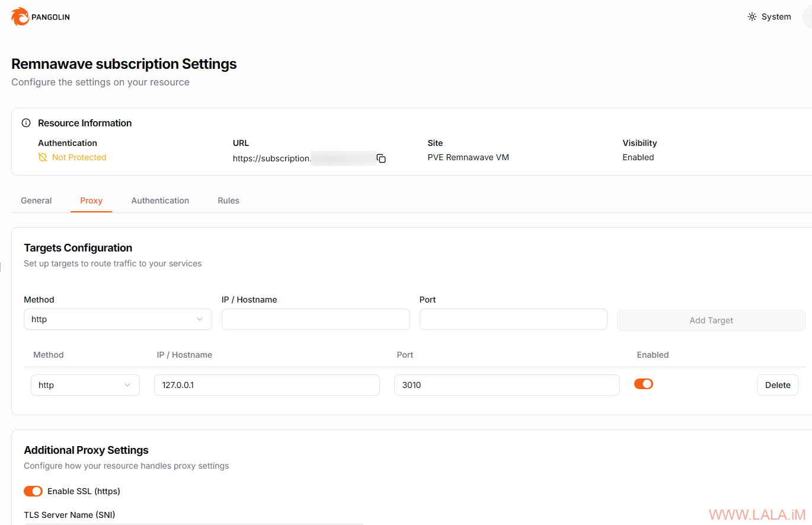Click the Pangolin logo icon
The height and width of the screenshot is (525, 812).
point(20,17)
